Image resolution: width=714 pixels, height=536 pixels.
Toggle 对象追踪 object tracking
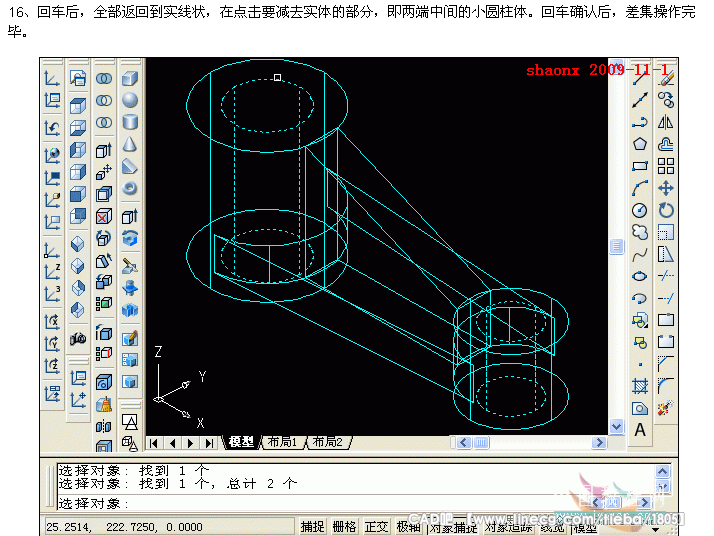[509, 527]
